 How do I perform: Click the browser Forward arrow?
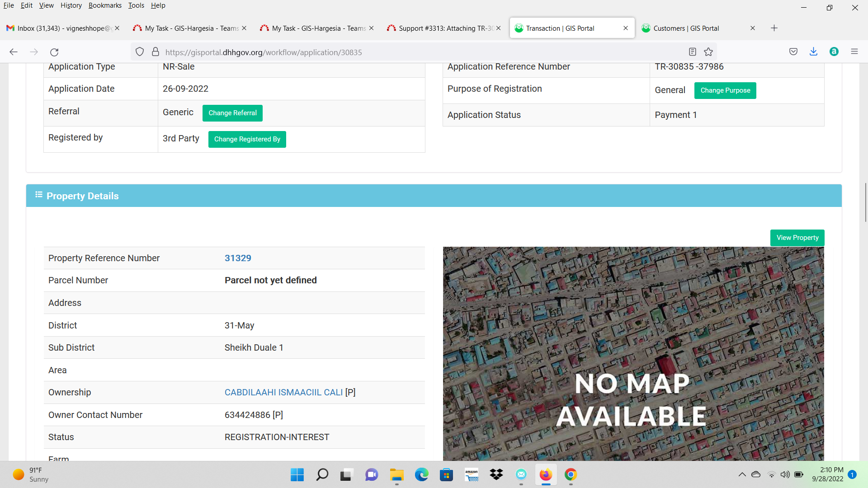34,52
